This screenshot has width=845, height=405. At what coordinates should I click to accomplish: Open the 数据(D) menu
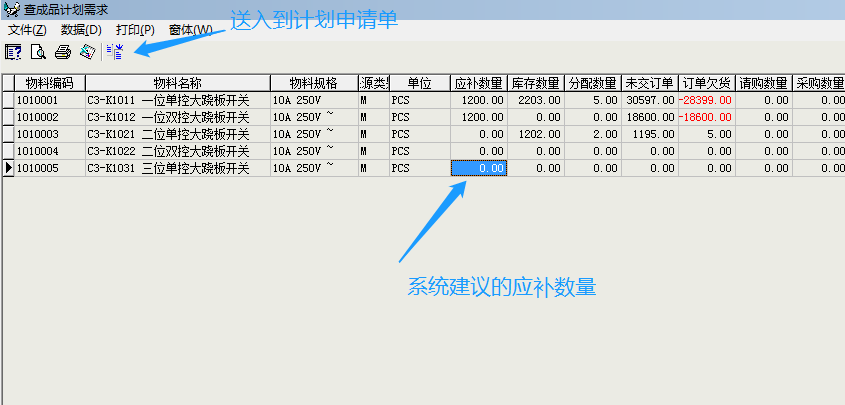click(81, 30)
